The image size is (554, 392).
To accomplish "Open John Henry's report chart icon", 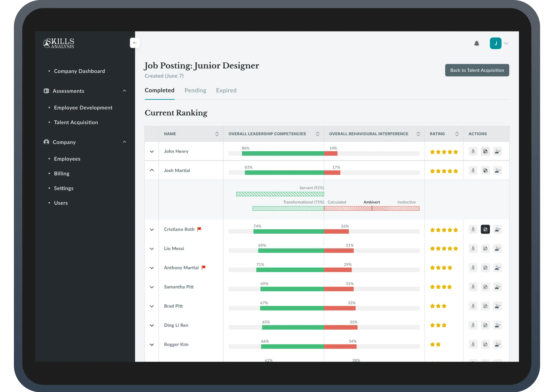I will pos(473,151).
